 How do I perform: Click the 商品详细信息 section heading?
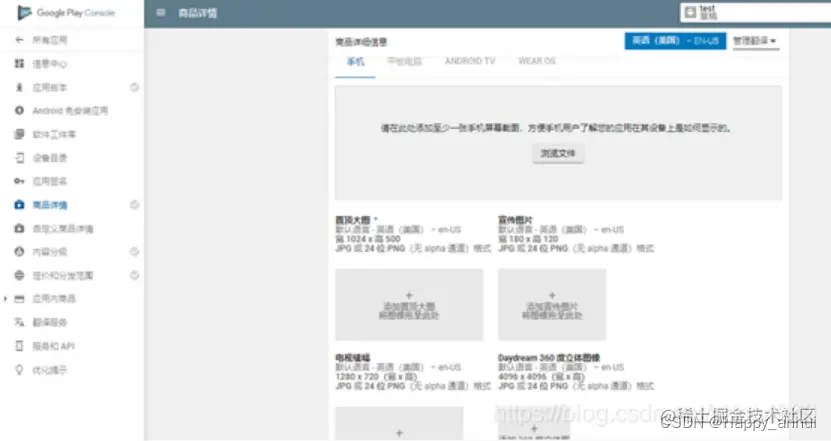point(361,42)
